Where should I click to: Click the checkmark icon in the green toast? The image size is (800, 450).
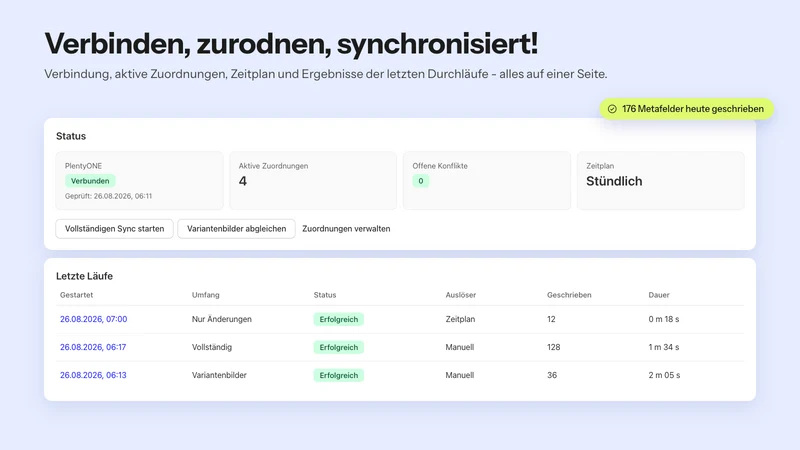612,109
